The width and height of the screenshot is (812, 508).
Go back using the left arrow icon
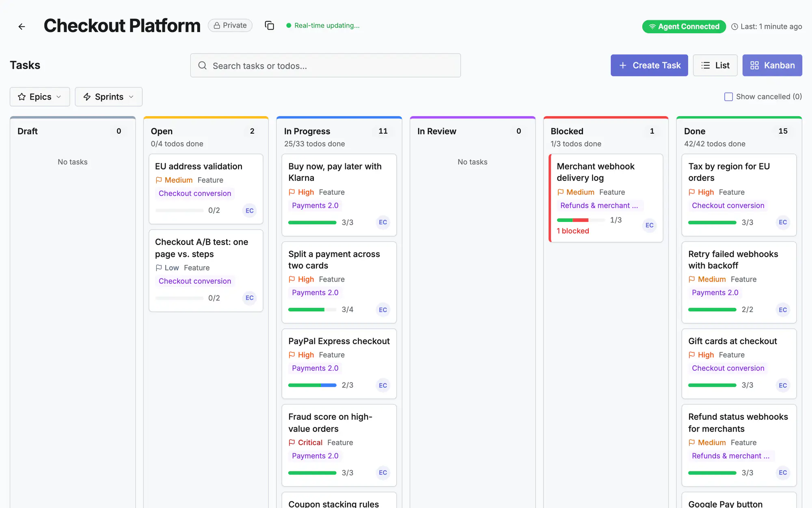click(22, 26)
